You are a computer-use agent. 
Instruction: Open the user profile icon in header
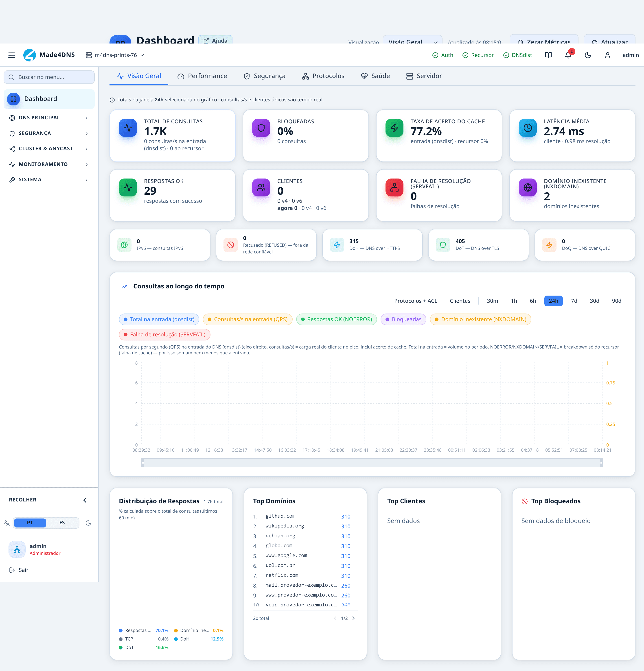pyautogui.click(x=608, y=55)
